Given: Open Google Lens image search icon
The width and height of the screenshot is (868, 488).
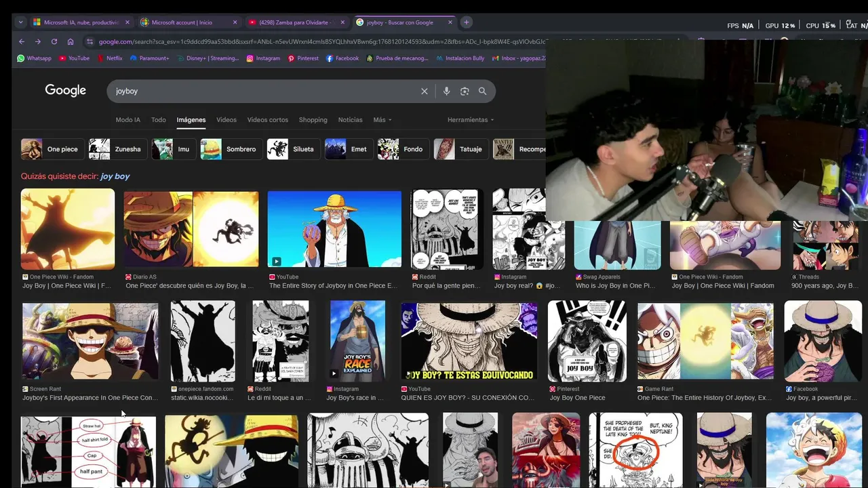Looking at the screenshot, I should (465, 91).
